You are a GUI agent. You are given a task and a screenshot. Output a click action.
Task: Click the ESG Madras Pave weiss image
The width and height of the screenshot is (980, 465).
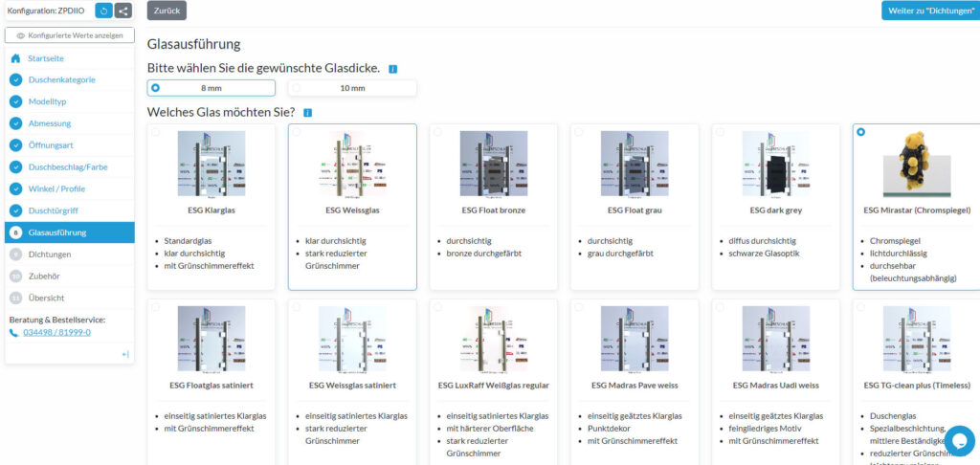pos(635,340)
